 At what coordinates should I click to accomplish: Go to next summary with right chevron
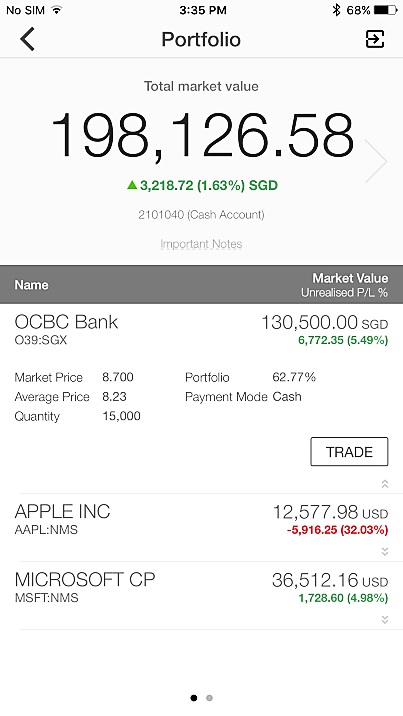pos(377,161)
